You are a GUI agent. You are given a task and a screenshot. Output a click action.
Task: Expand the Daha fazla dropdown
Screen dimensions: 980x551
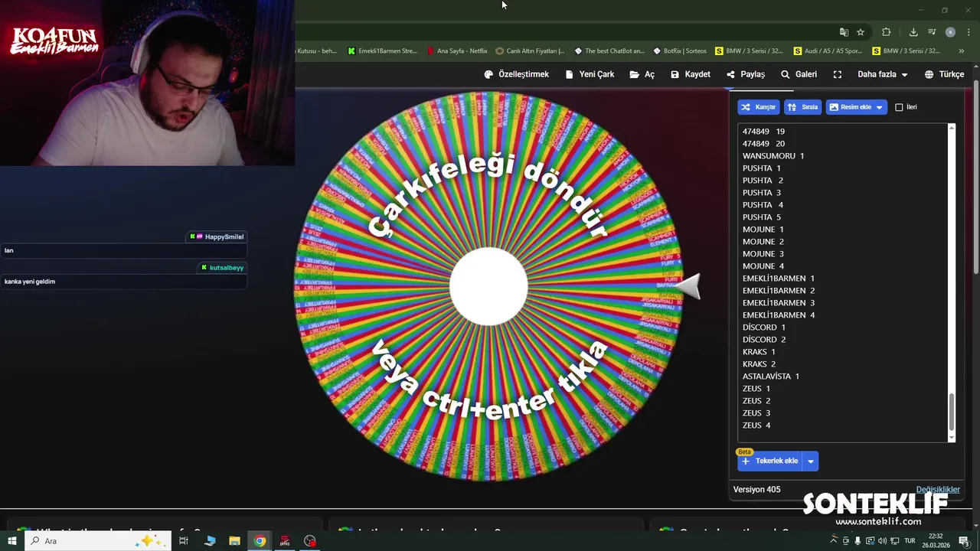[882, 74]
